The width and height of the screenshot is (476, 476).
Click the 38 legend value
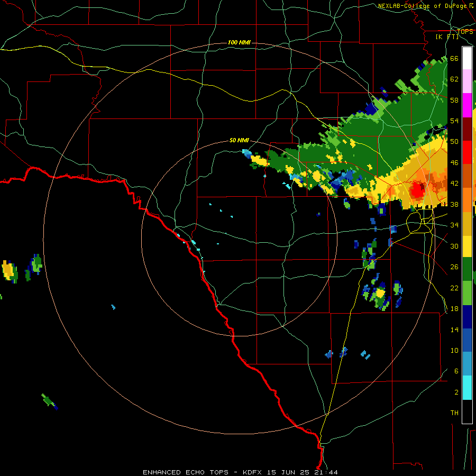tap(454, 204)
